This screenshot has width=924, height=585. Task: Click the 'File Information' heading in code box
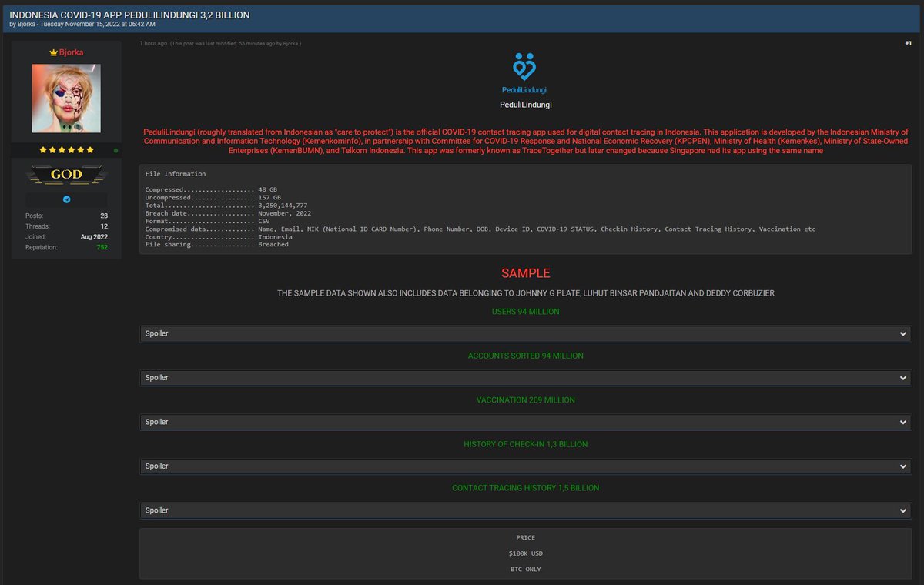tap(176, 174)
